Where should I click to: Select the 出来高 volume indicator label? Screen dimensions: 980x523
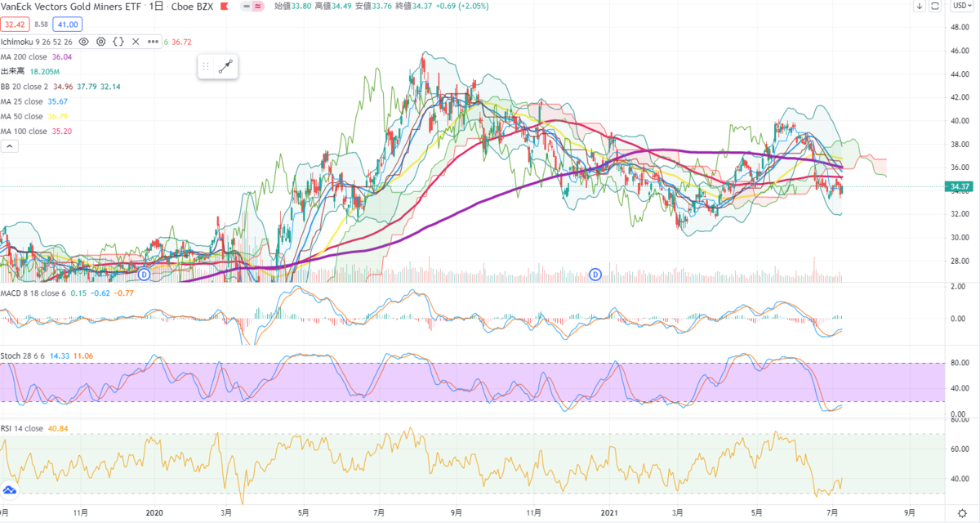pos(12,72)
